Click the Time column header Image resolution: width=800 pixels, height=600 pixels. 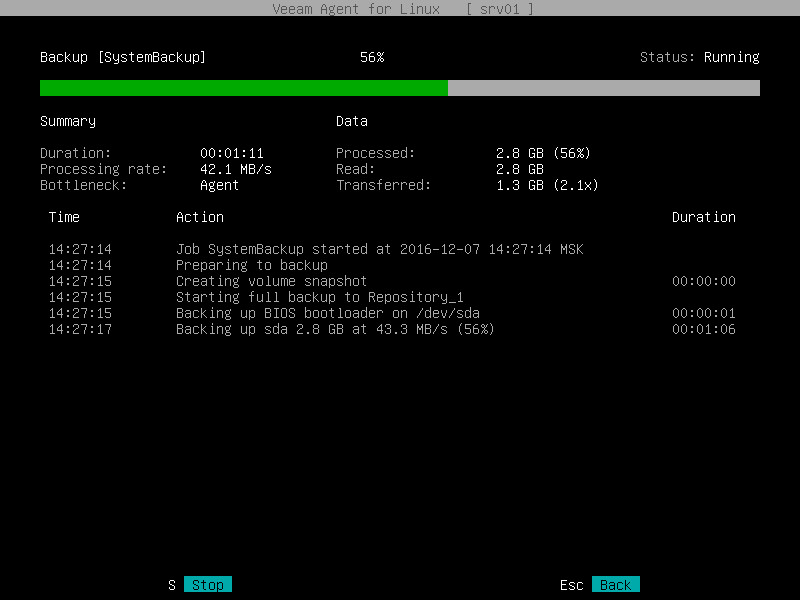point(64,217)
